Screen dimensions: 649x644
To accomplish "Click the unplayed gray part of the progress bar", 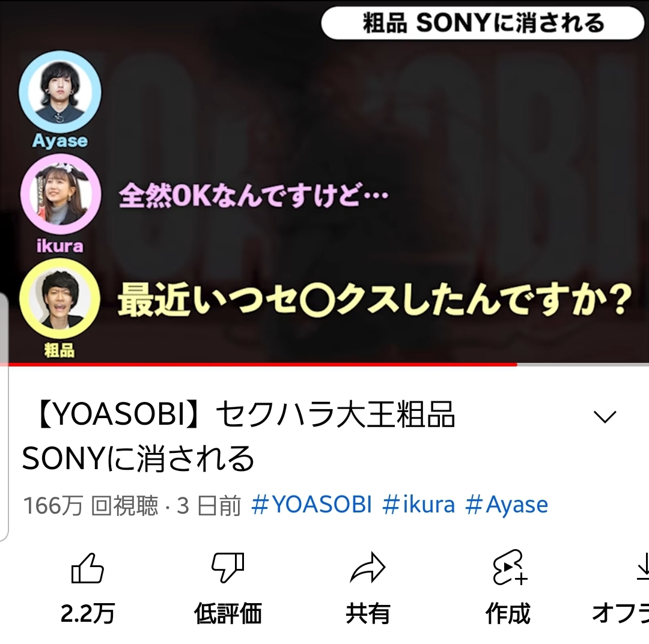I will tap(583, 365).
